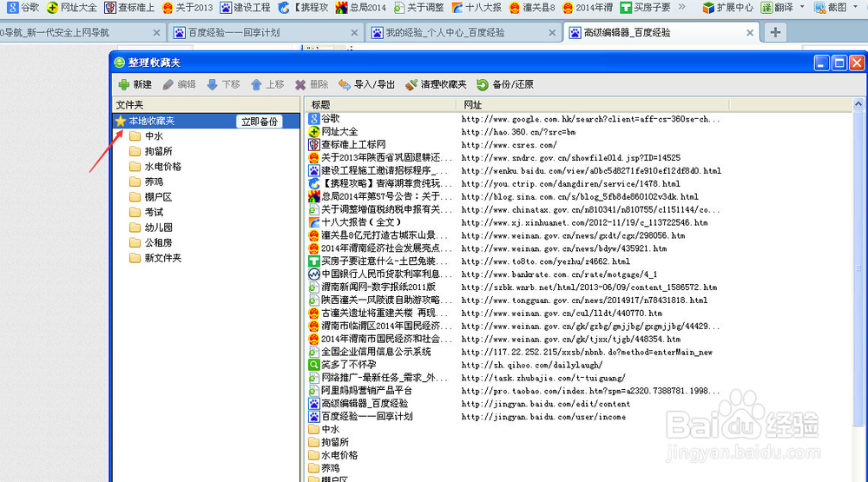Click the 十八大报告 row icon

[314, 222]
